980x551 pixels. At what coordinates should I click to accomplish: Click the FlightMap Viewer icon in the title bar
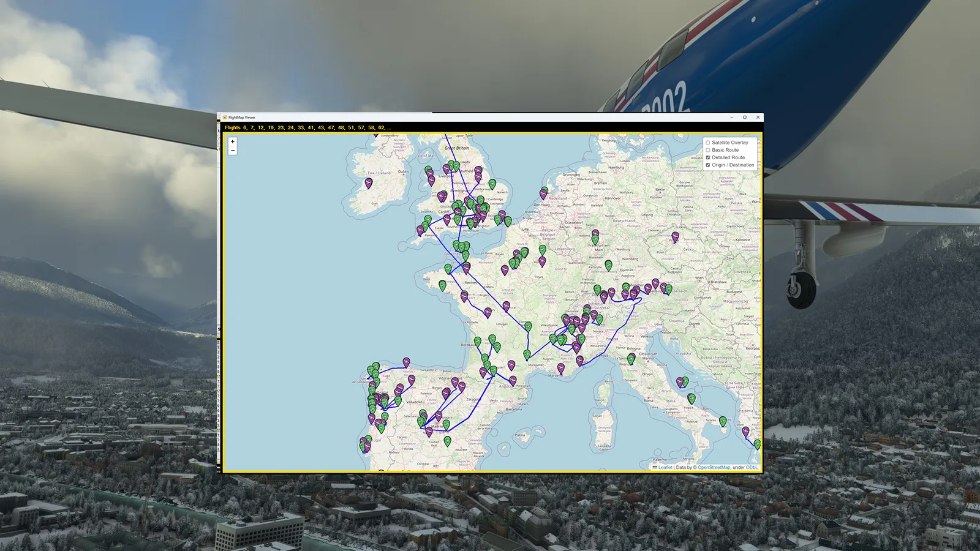(224, 118)
